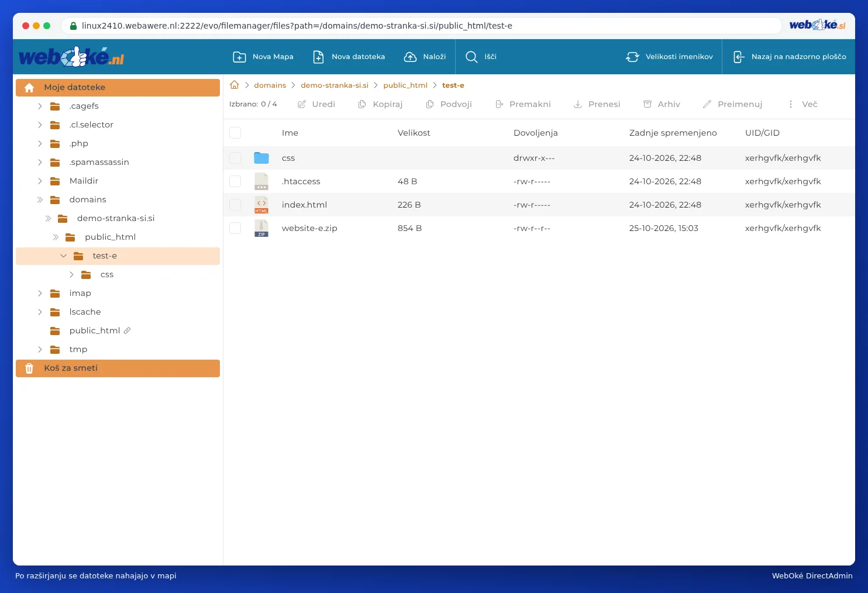868x593 pixels.
Task: Click the .htaccess file icon
Action: 261,181
